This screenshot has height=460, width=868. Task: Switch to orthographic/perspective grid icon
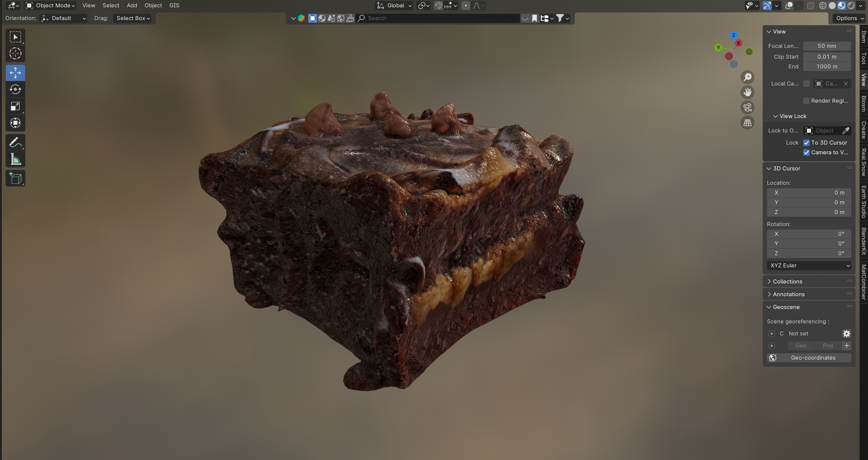(x=747, y=123)
